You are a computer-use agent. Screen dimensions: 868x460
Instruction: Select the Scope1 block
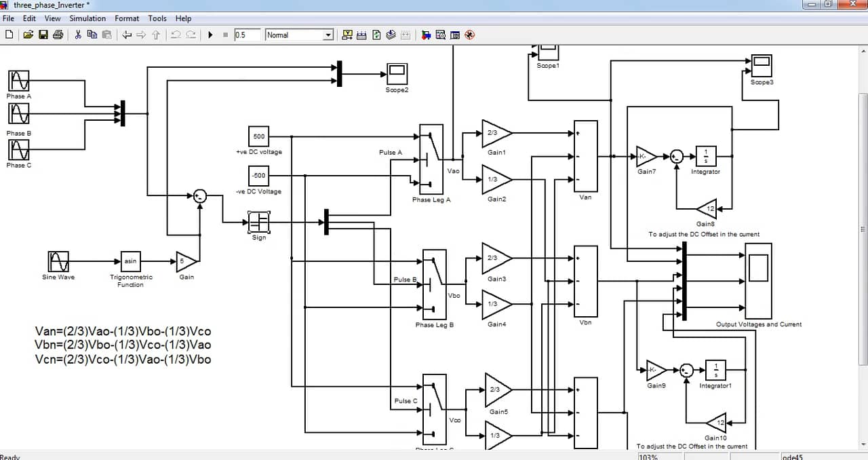click(x=547, y=53)
